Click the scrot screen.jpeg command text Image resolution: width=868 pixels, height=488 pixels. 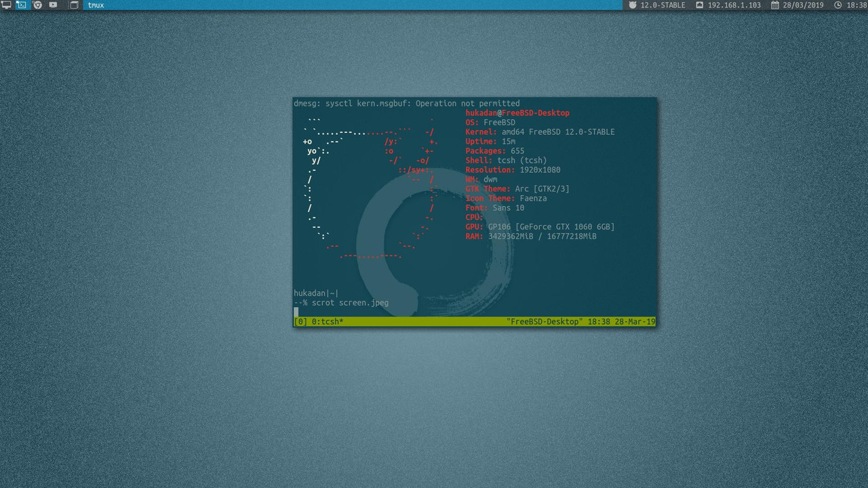point(351,303)
